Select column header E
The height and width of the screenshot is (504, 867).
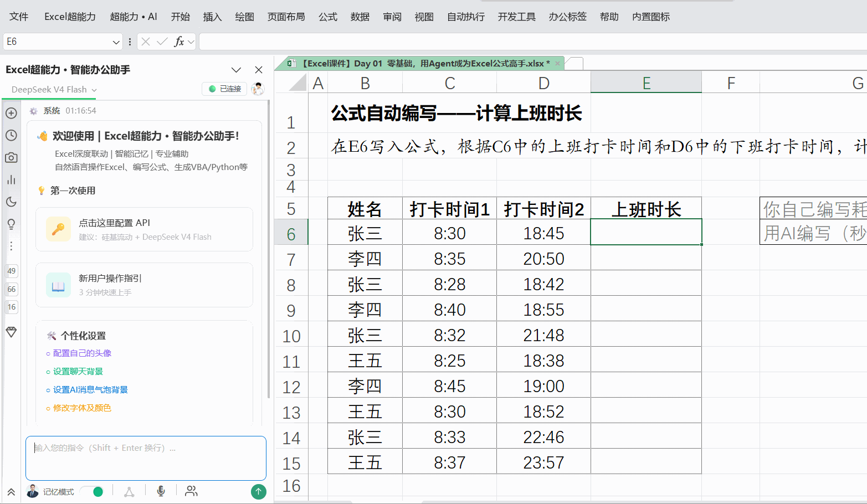pyautogui.click(x=646, y=83)
